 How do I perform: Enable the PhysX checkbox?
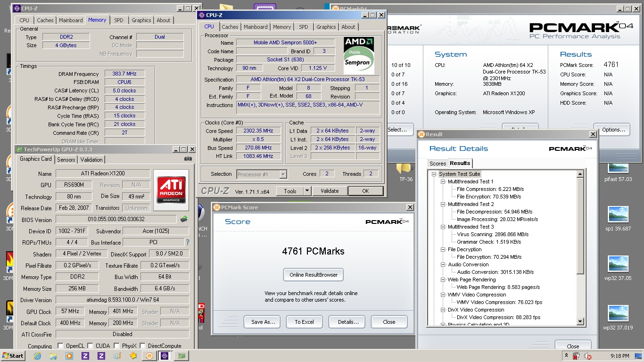click(x=116, y=346)
